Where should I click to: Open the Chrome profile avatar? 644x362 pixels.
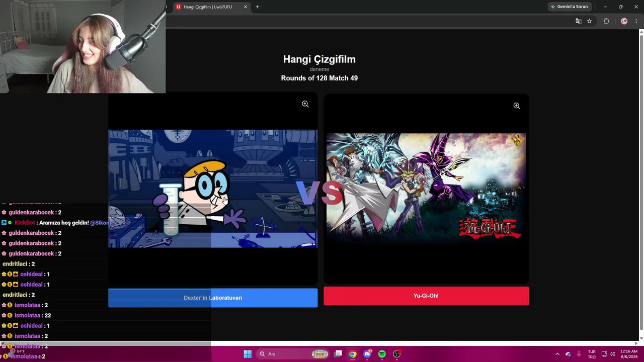point(624,21)
